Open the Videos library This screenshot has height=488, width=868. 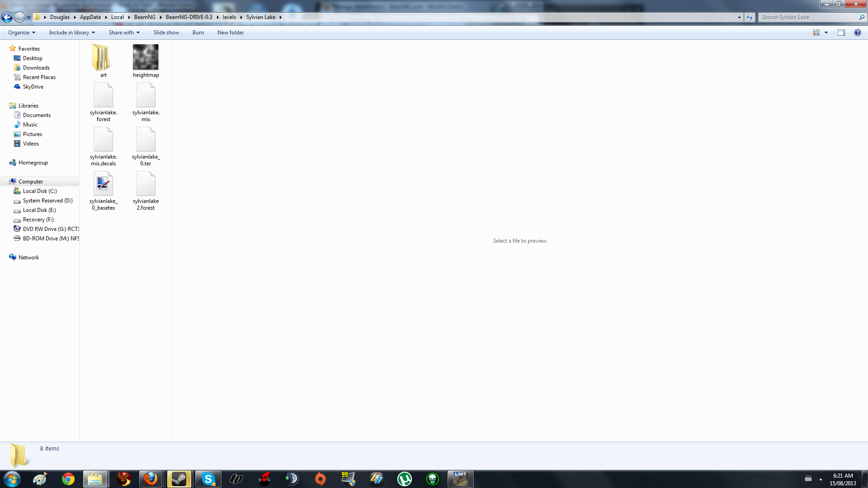(x=31, y=144)
